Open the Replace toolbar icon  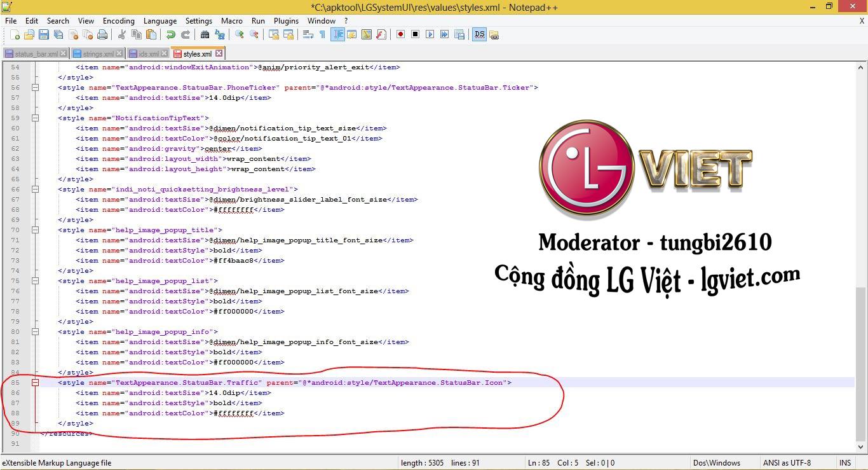[219, 34]
